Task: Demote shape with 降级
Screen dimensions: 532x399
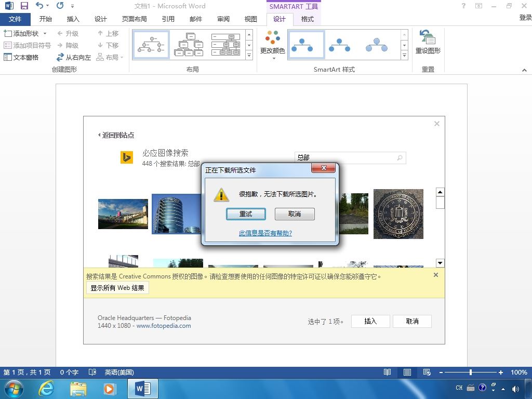Action: tap(68, 45)
